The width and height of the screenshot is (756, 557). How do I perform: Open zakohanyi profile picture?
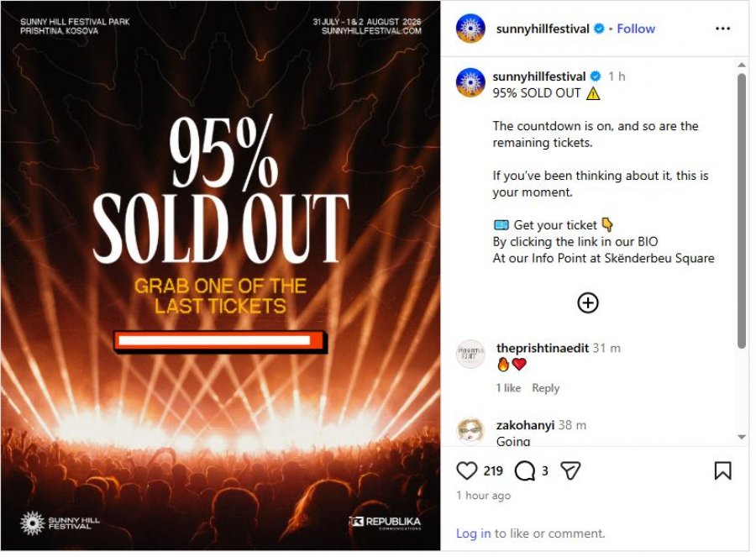pyautogui.click(x=470, y=430)
